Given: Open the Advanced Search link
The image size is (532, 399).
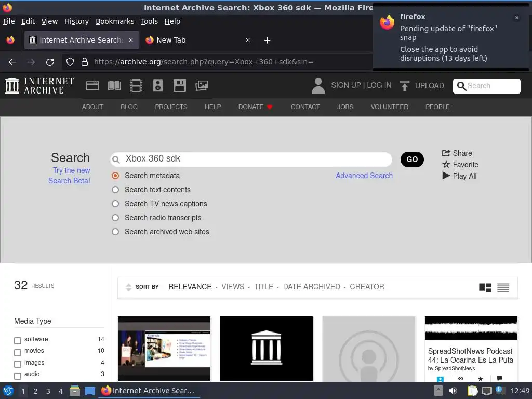Looking at the screenshot, I should pyautogui.click(x=364, y=176).
